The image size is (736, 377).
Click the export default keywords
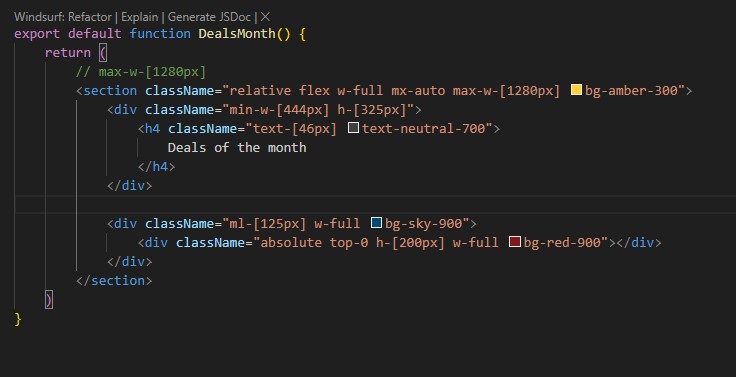[68, 34]
